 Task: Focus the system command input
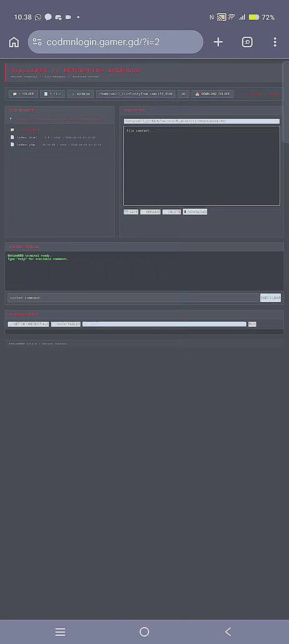click(134, 298)
